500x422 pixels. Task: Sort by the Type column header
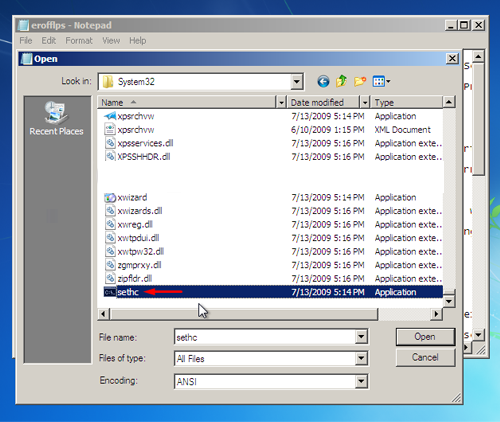[407, 102]
